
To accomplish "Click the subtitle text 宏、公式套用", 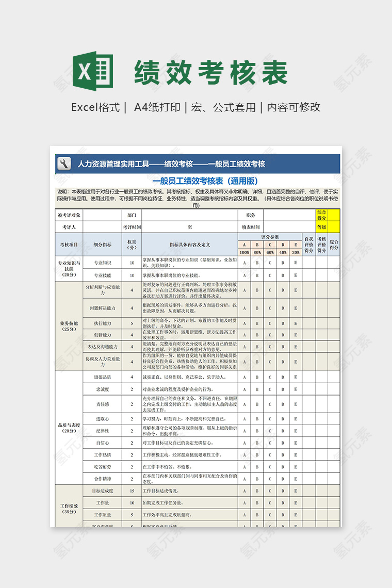I will tap(223, 108).
